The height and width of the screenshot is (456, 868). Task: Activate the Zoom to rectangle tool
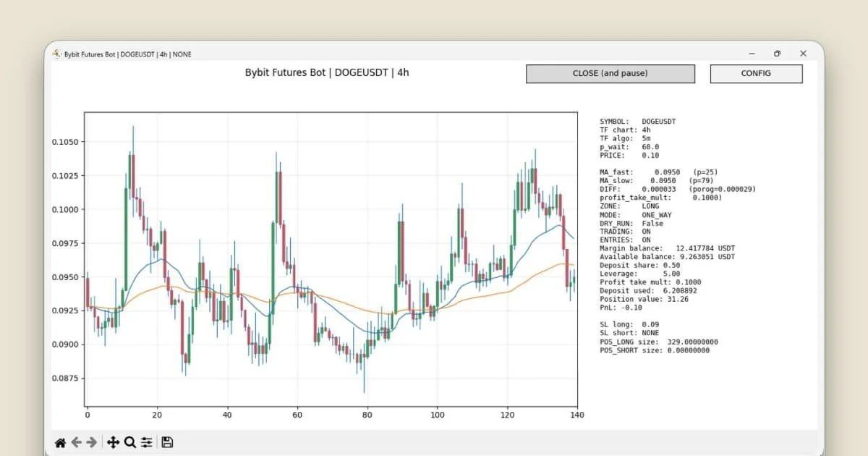[130, 442]
